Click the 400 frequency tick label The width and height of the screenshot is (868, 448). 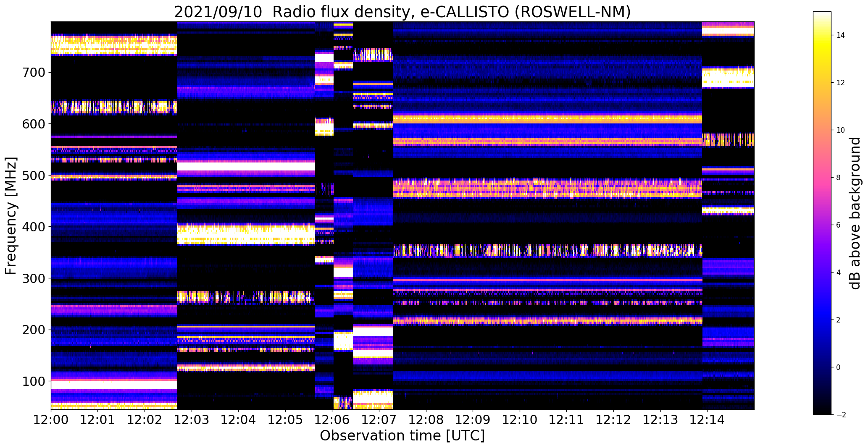pyautogui.click(x=33, y=227)
